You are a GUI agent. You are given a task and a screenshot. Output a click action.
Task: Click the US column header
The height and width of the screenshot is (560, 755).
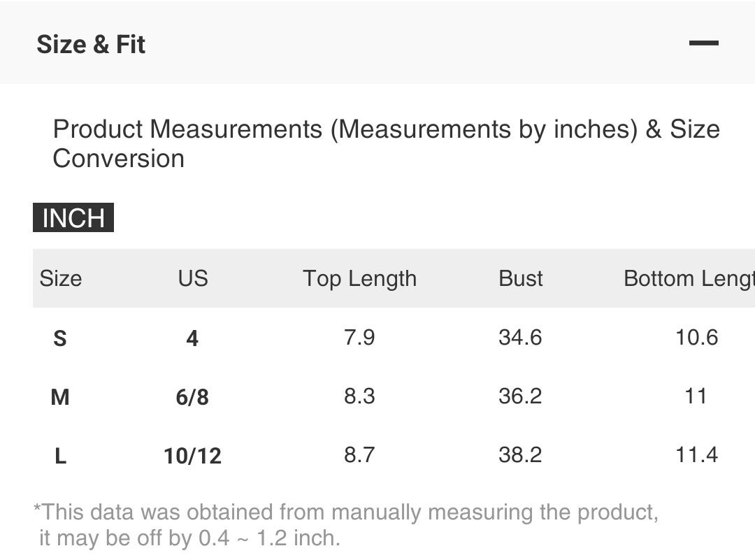point(193,278)
